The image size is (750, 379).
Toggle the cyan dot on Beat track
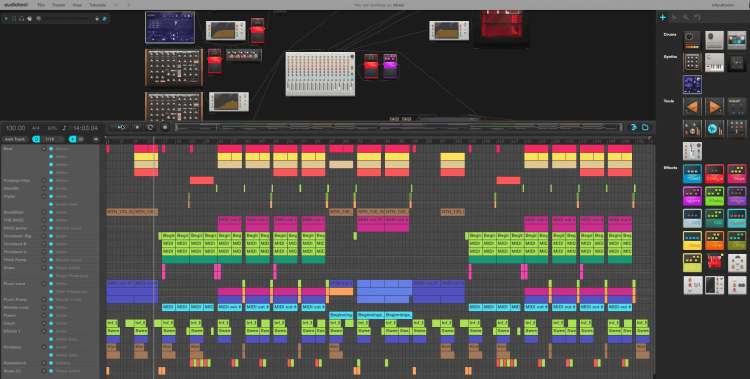51,149
